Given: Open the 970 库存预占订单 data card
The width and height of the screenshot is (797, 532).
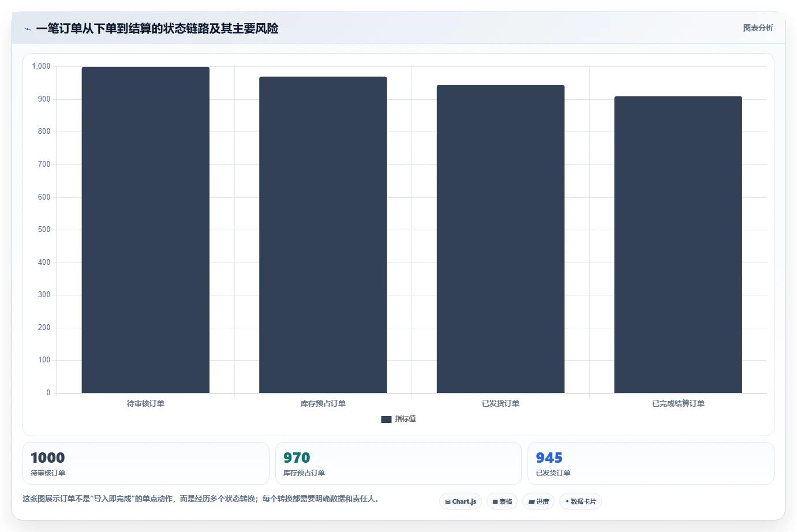Looking at the screenshot, I should pos(398,463).
